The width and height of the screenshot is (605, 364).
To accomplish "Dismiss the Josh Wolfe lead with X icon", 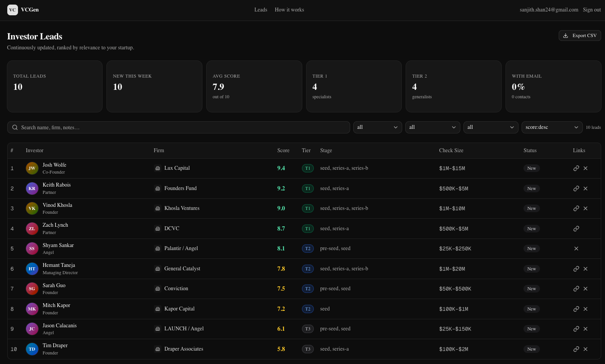I will coord(585,168).
